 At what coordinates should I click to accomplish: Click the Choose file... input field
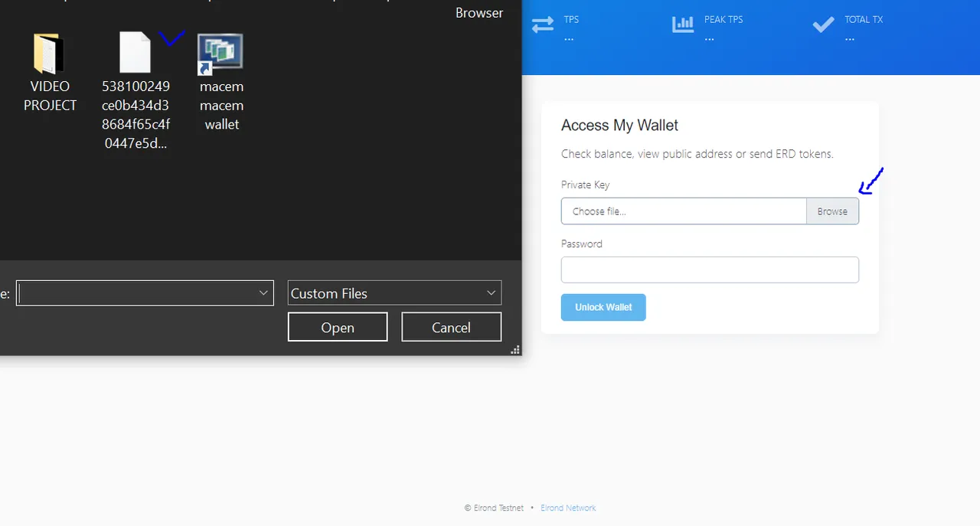pyautogui.click(x=684, y=211)
